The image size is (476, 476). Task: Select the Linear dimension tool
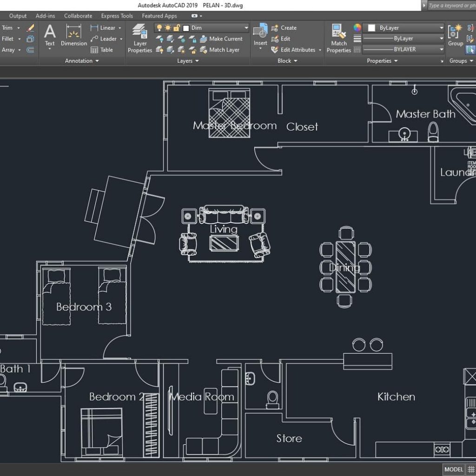pos(103,28)
